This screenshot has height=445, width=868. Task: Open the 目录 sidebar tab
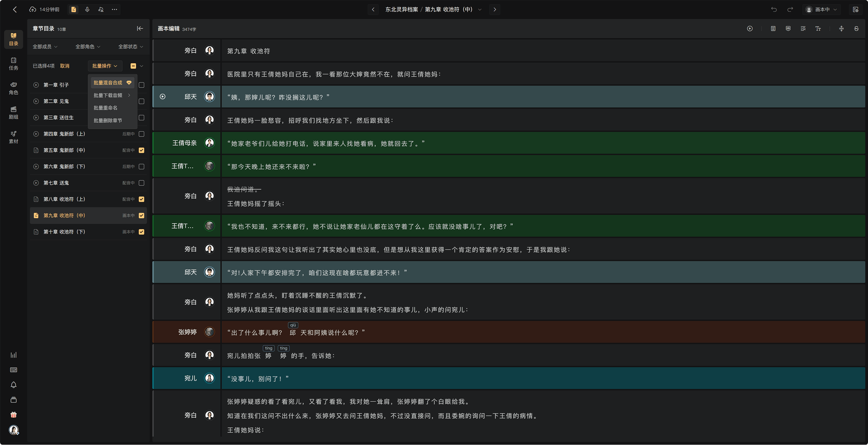(14, 39)
